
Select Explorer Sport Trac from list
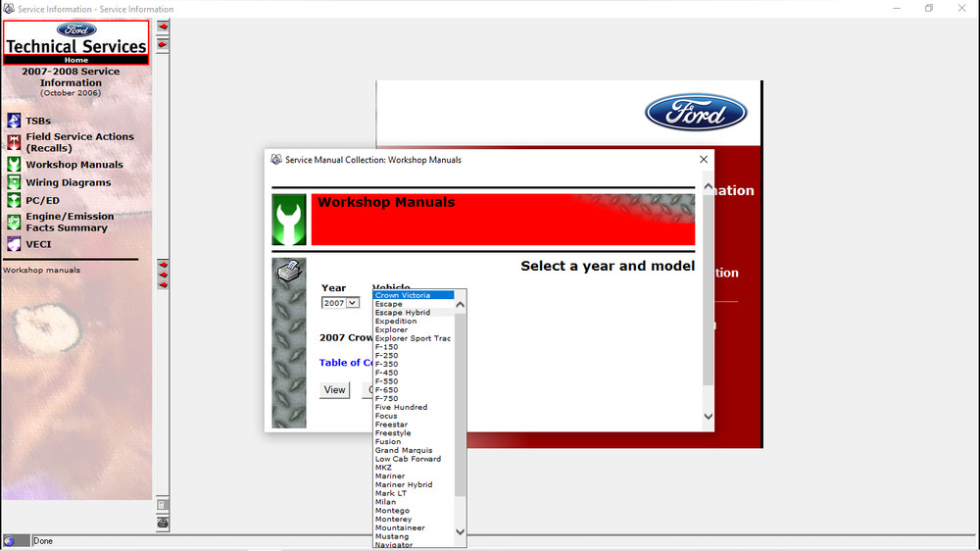(413, 338)
